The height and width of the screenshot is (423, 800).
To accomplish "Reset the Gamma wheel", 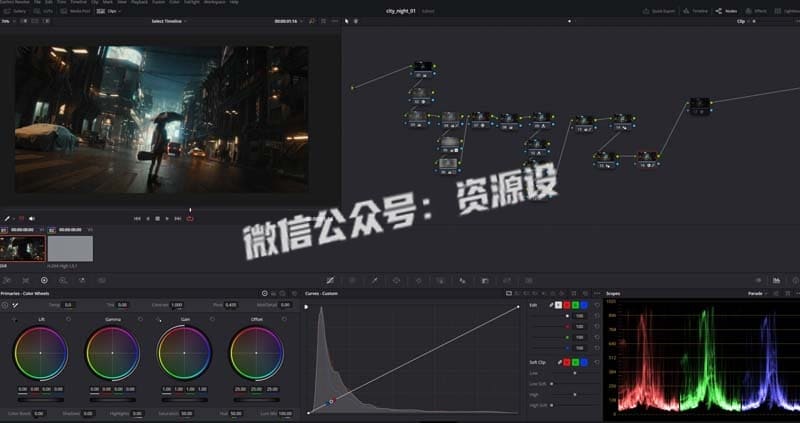I will tap(140, 319).
